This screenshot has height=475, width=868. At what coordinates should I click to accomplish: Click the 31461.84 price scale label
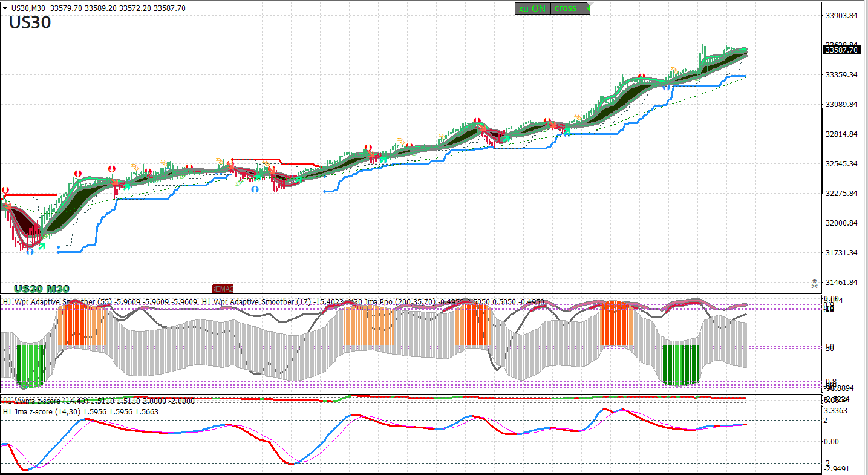pyautogui.click(x=841, y=283)
